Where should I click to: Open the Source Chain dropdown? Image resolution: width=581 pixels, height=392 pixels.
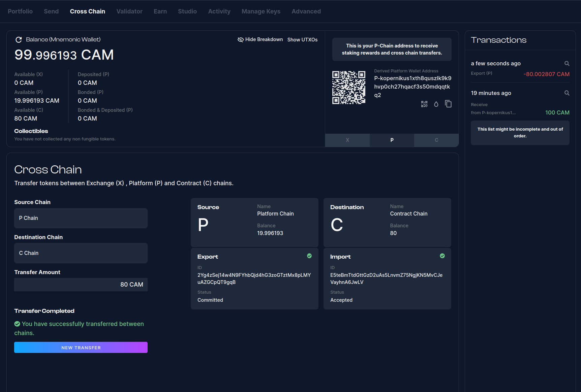click(81, 218)
